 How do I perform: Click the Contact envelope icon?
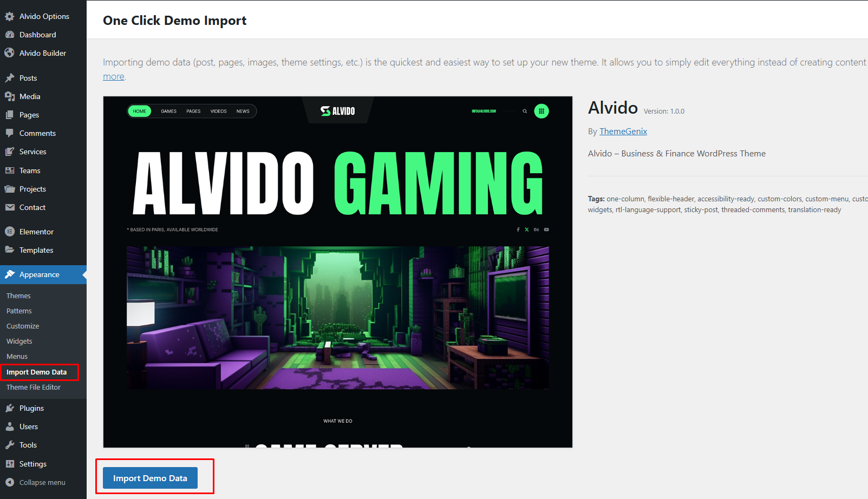(10, 207)
